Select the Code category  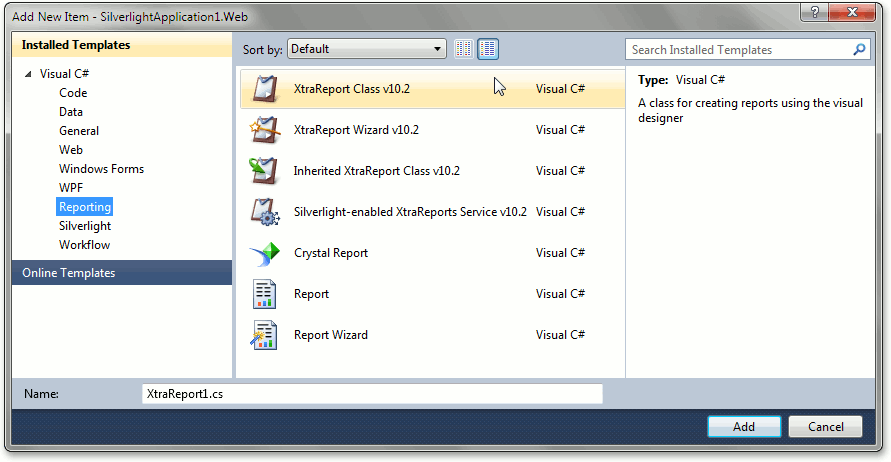(73, 93)
